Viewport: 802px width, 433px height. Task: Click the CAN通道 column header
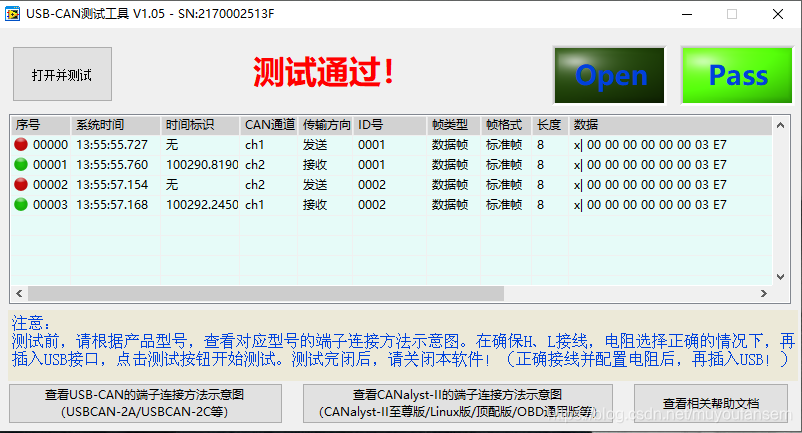click(x=269, y=125)
